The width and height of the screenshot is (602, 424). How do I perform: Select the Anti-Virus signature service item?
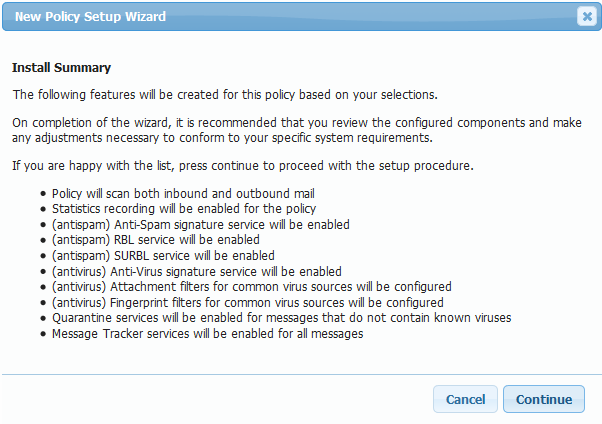pyautogui.click(x=197, y=271)
